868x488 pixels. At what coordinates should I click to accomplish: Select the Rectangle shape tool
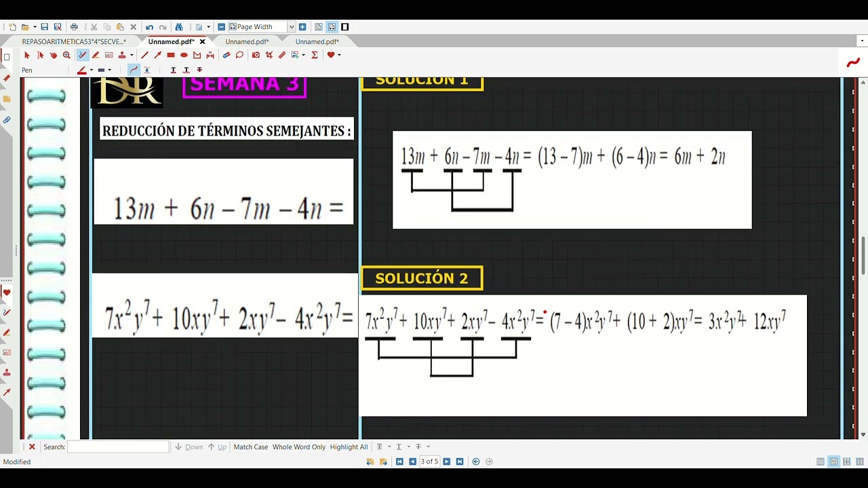[171, 56]
